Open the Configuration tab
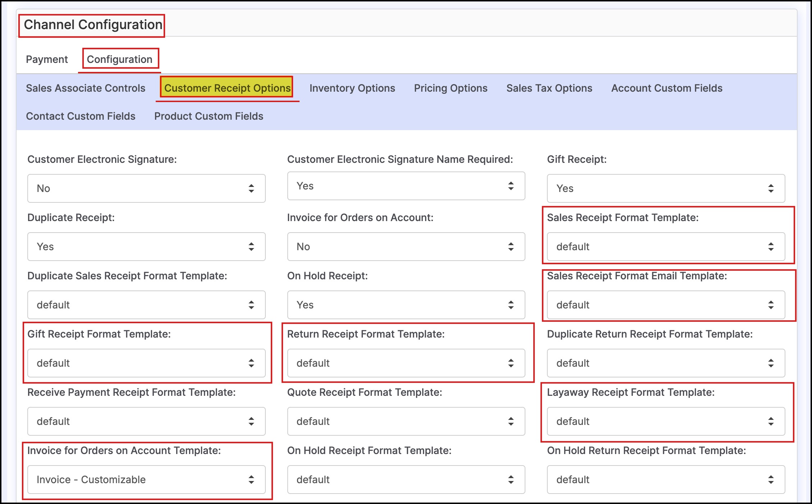 119,59
